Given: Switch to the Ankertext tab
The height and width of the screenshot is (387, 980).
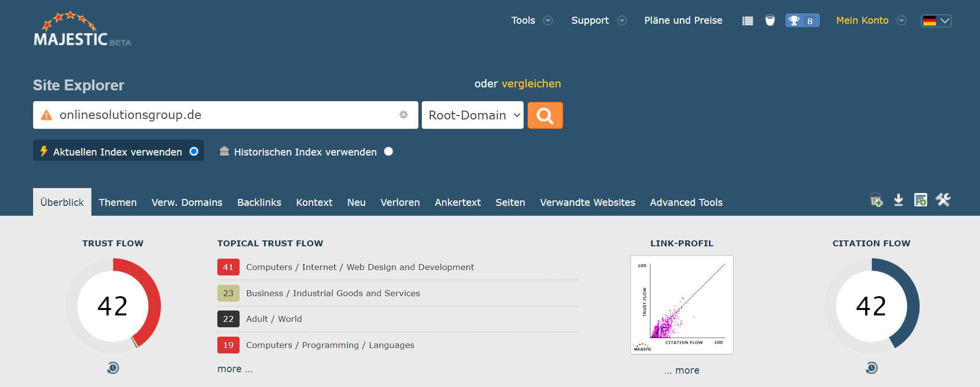Looking at the screenshot, I should pos(457,202).
